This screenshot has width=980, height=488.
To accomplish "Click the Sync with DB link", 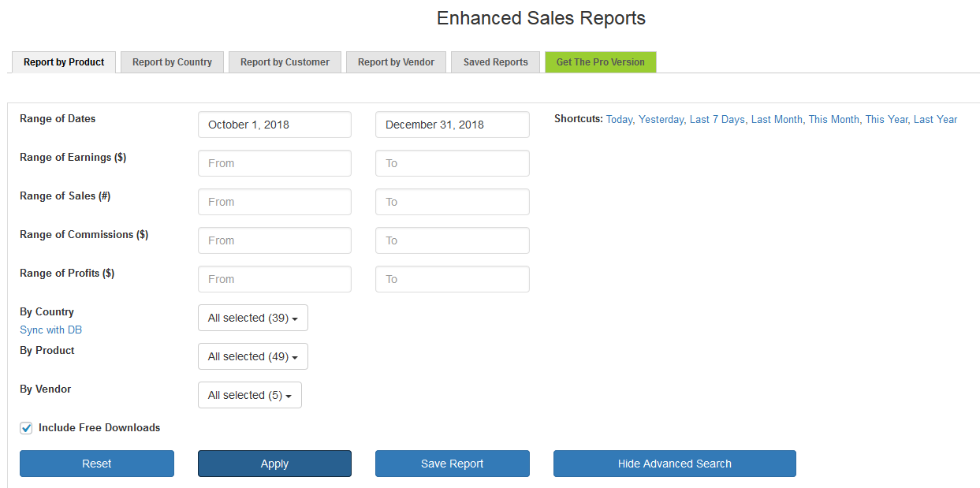I will (50, 330).
